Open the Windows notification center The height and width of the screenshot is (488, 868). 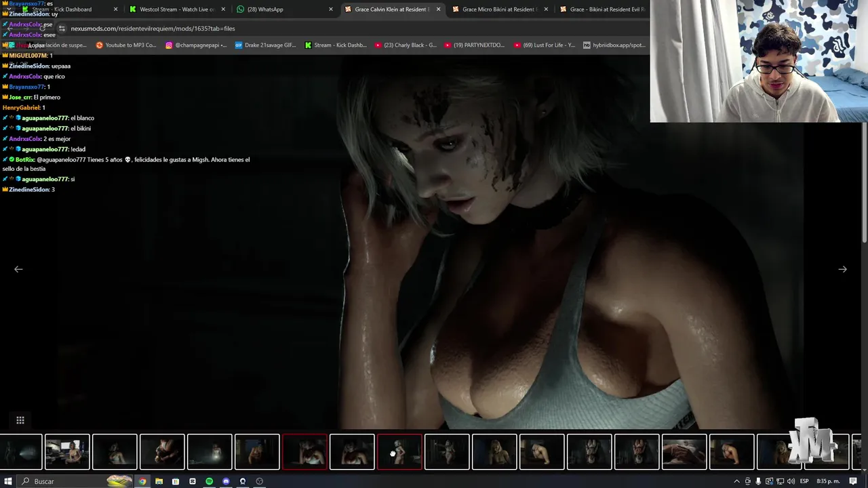853,481
